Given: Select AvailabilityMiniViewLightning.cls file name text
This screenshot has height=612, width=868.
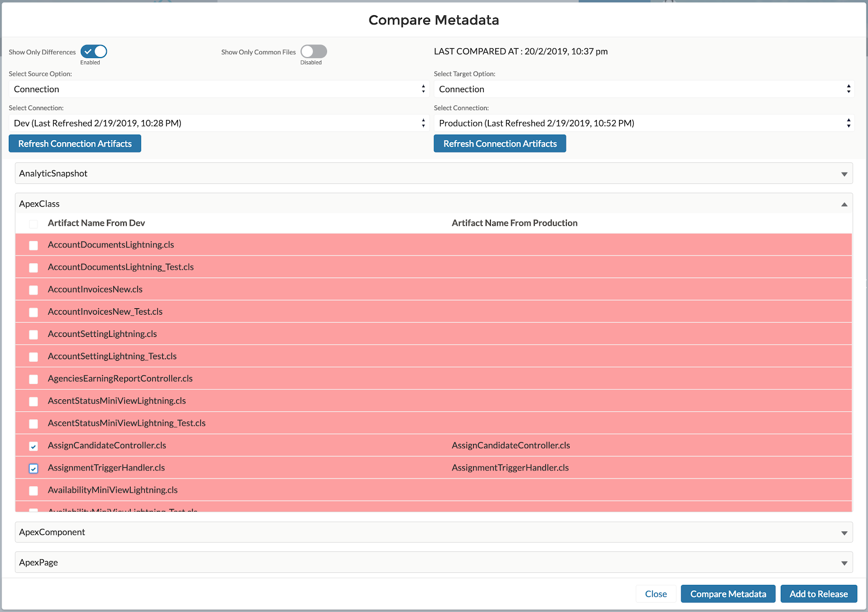Looking at the screenshot, I should tap(113, 490).
